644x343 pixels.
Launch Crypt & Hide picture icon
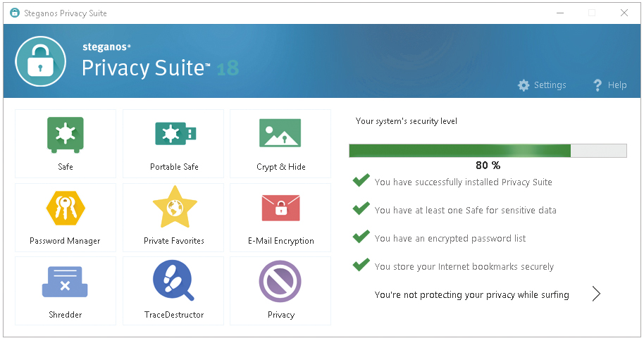[280, 133]
